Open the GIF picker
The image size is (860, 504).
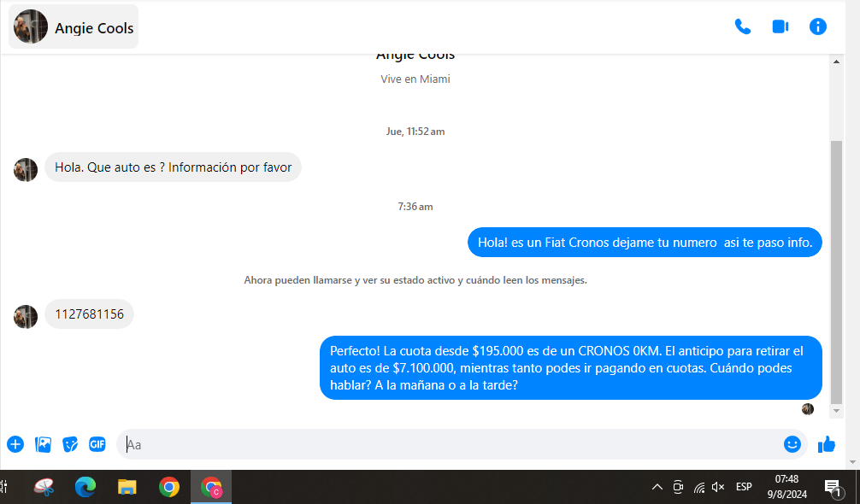(97, 444)
